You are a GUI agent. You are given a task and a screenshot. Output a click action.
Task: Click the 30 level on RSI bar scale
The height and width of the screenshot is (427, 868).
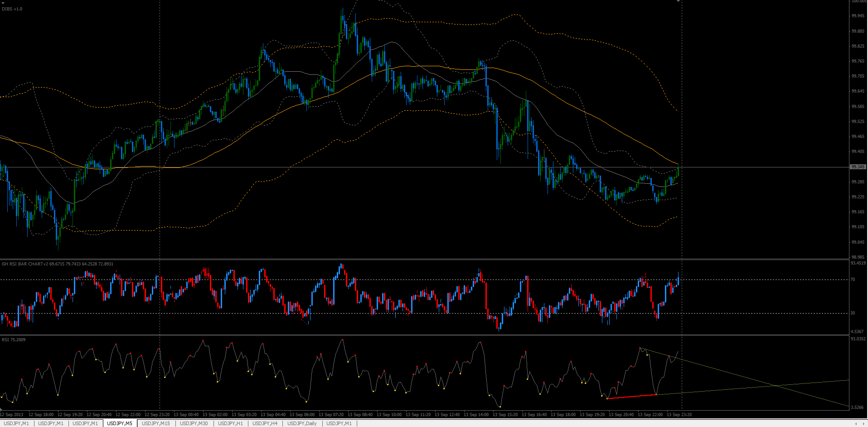853,313
